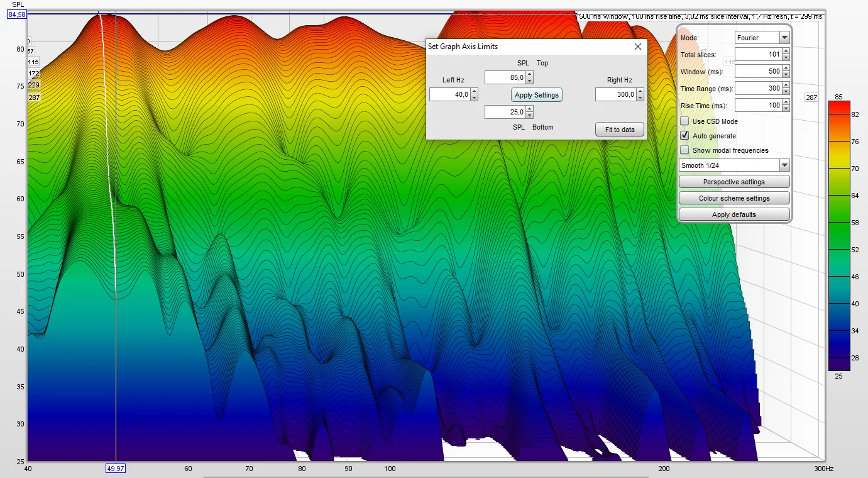Click the Right Hz field showing 300,0
The height and width of the screenshot is (478, 868).
pos(616,94)
